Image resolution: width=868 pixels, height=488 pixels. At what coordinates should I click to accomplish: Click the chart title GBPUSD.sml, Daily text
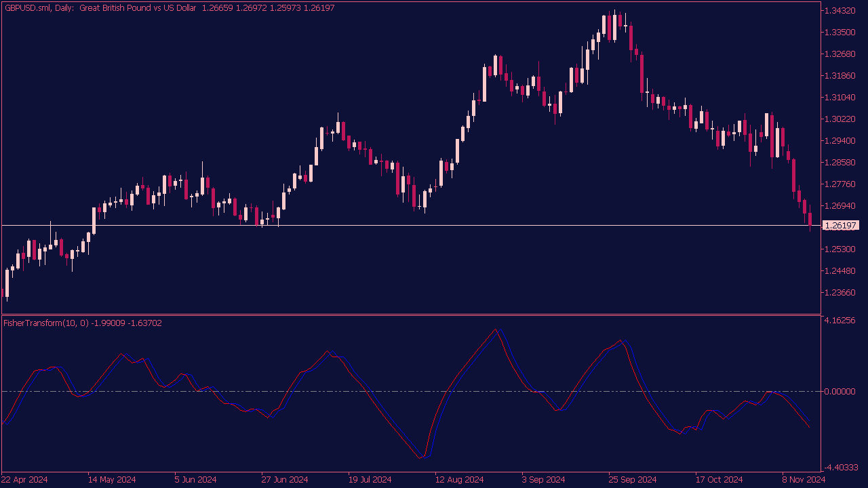pyautogui.click(x=39, y=7)
